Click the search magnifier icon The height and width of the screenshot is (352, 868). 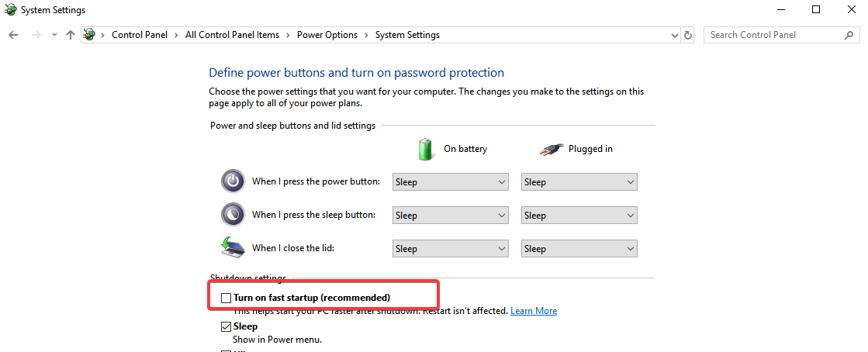coord(849,35)
